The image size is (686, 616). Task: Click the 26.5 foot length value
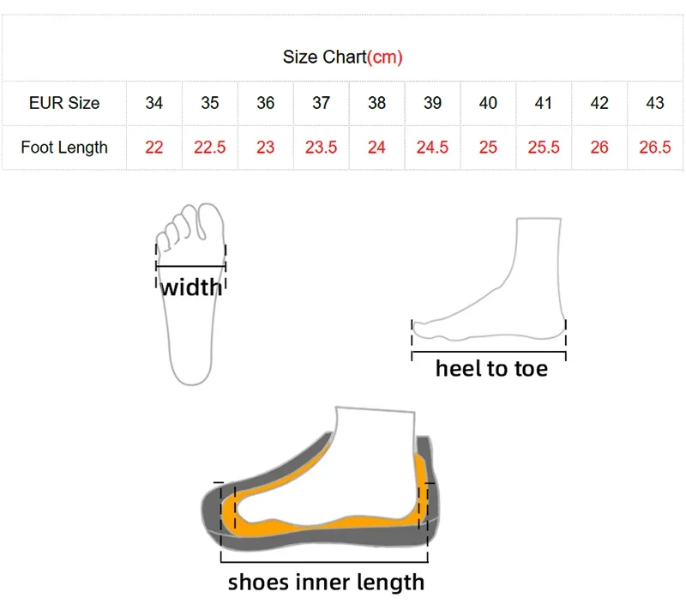[655, 148]
